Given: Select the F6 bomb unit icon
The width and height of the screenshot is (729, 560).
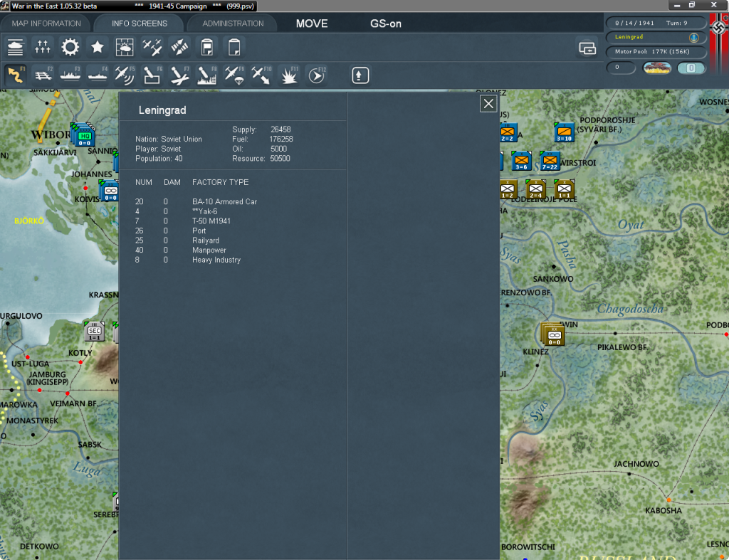Looking at the screenshot, I should (152, 75).
